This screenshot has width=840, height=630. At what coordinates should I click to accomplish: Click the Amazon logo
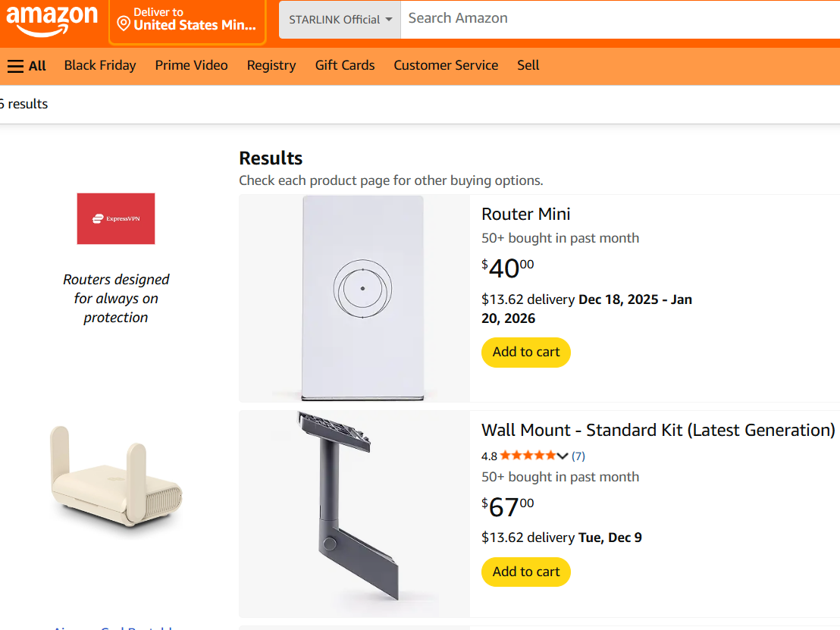coord(52,20)
